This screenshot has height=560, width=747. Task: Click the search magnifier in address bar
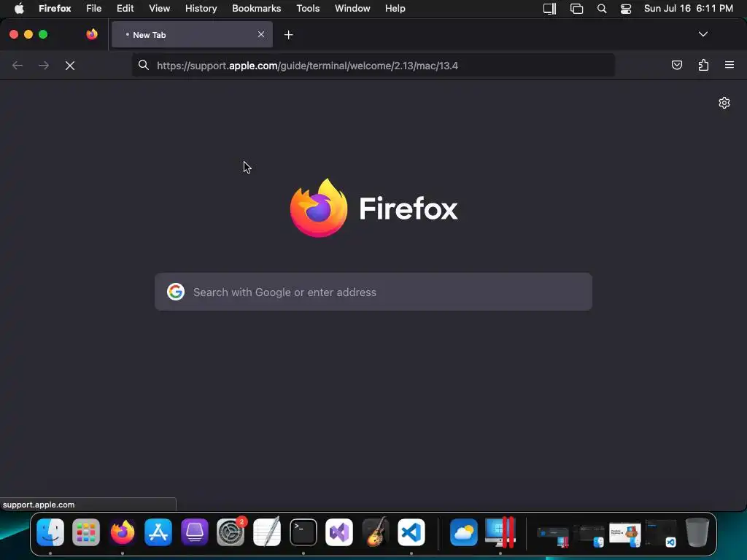click(x=144, y=65)
